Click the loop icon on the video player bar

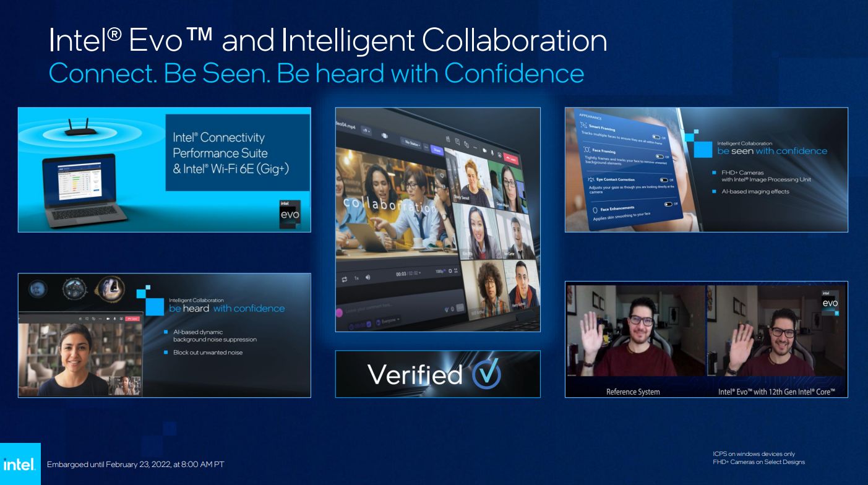[x=344, y=279]
